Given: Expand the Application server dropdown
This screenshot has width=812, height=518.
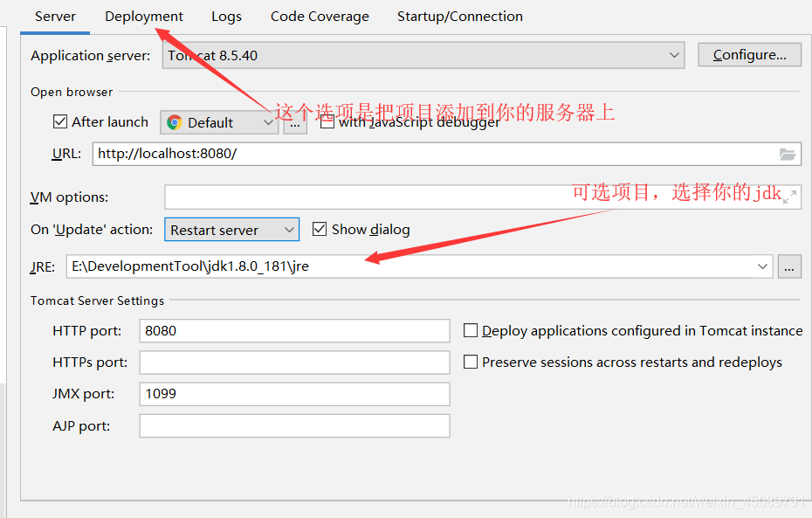Looking at the screenshot, I should pyautogui.click(x=423, y=55).
